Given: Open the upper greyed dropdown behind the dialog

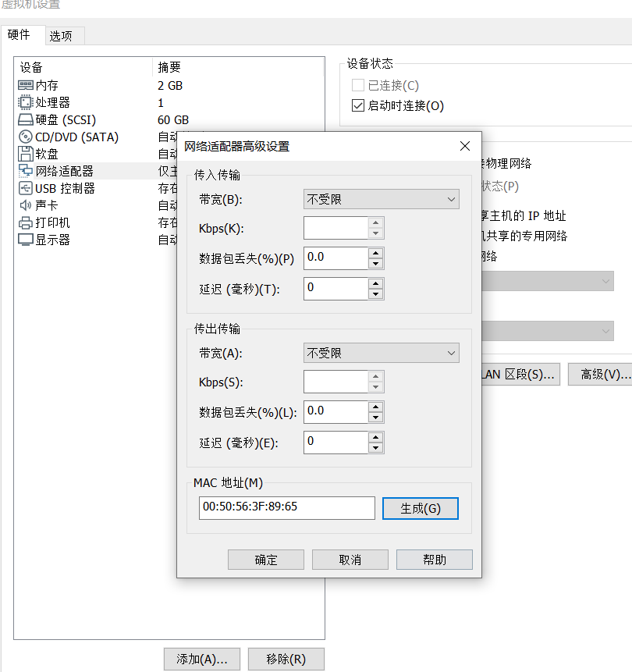Looking at the screenshot, I should pos(548,281).
